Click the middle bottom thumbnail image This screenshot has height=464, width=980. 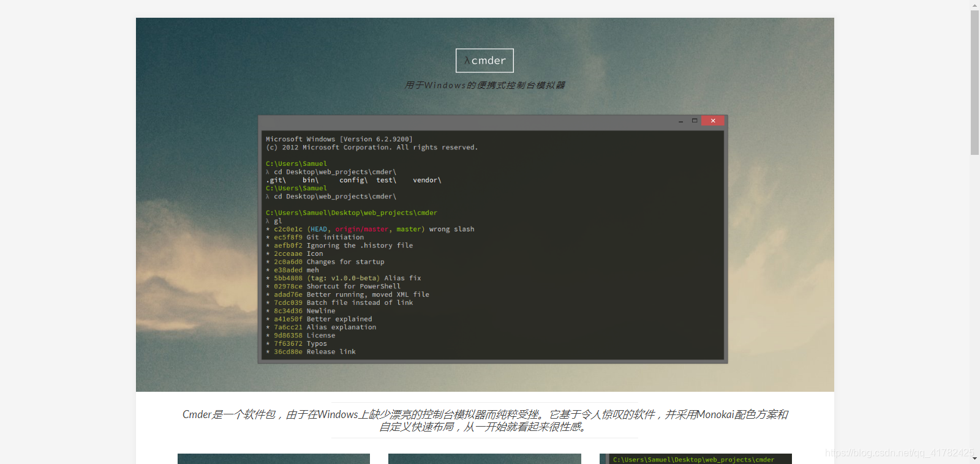[484, 458]
